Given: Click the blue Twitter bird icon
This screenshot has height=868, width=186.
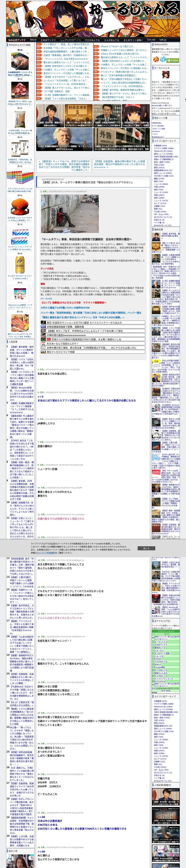Looking at the screenshot, I should pyautogui.click(x=163, y=60).
